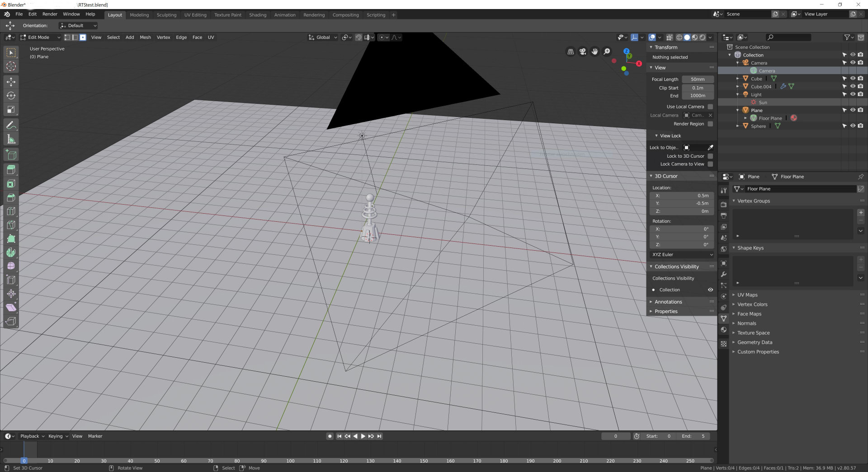Viewport: 868px width, 472px height.
Task: Click the viewport zoom magnifier icon
Action: tap(607, 51)
